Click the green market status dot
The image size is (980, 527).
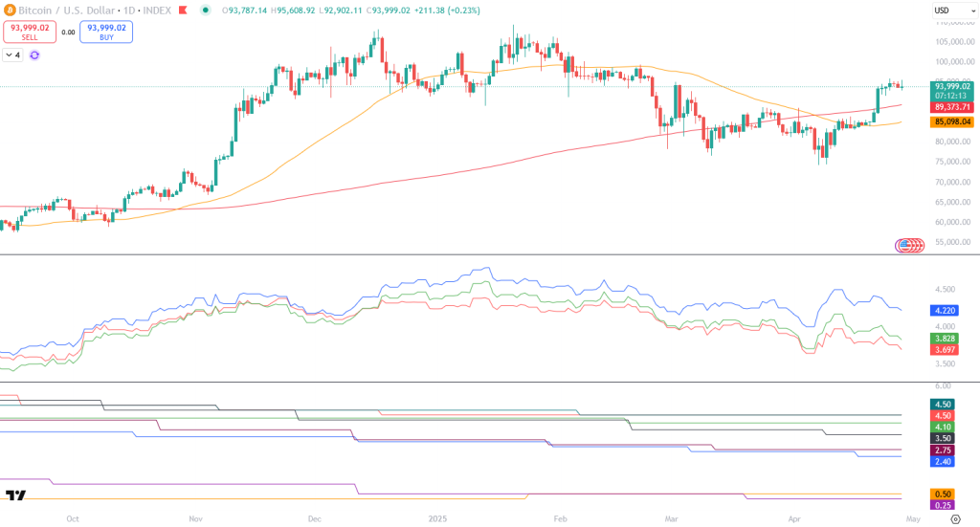[x=205, y=10]
